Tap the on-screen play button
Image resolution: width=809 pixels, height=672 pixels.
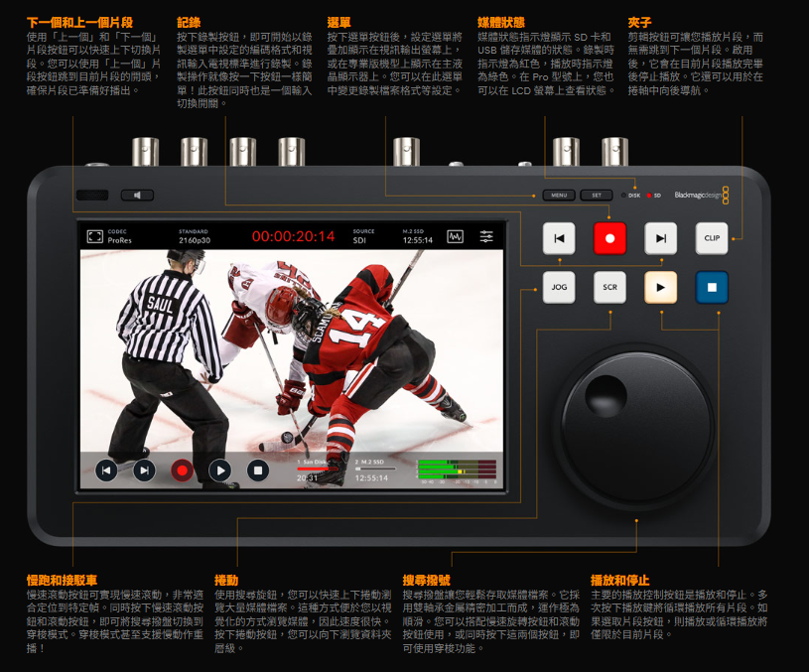click(x=220, y=470)
